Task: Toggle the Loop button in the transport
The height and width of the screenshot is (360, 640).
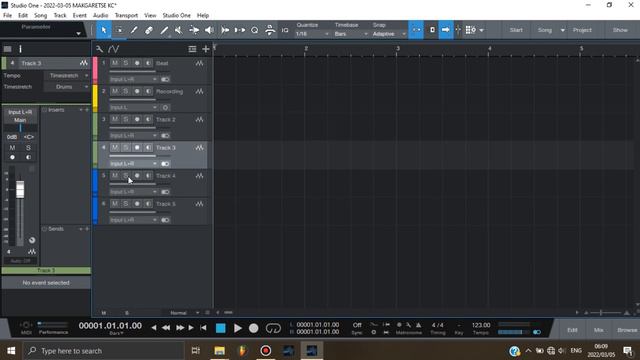Action: [273, 328]
